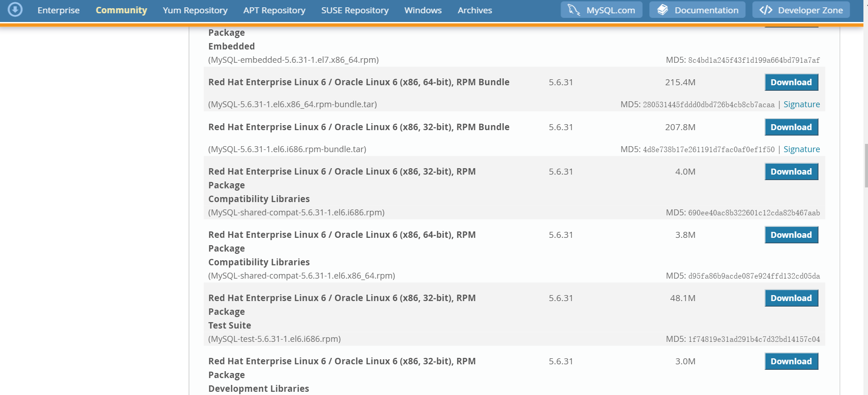
Task: Download the 32-bit Compatibility Libraries, 4.0M
Action: click(x=791, y=172)
